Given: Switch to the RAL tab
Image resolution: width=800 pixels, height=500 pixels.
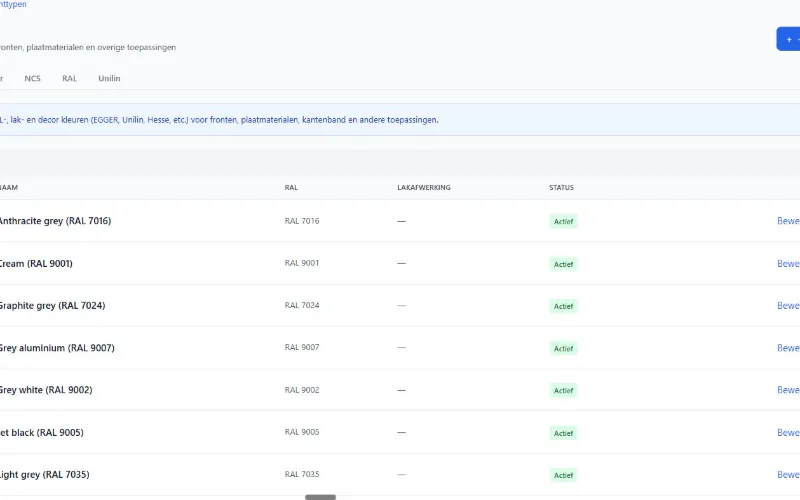Looking at the screenshot, I should 69,78.
